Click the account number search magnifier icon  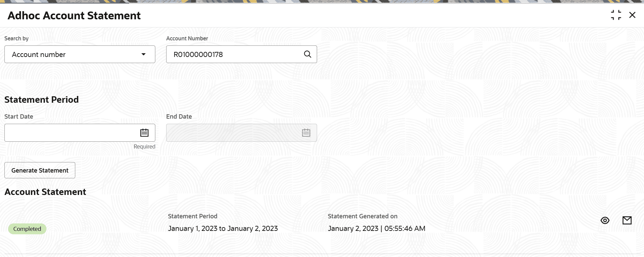[x=307, y=54]
